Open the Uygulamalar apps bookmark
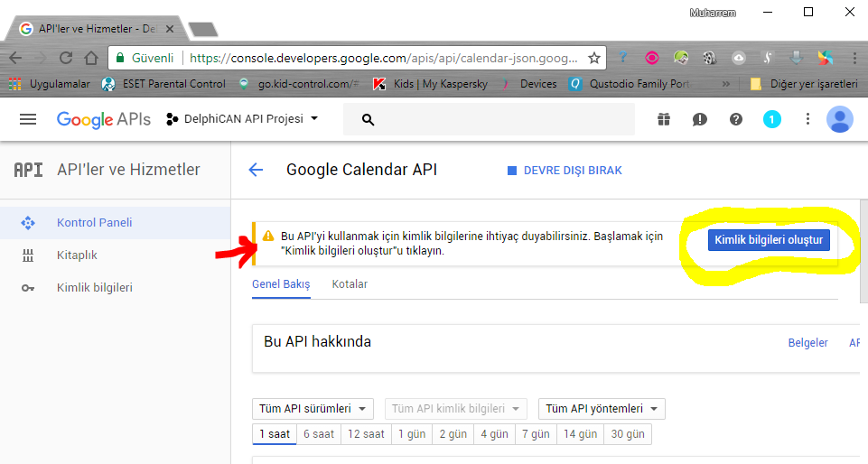Image resolution: width=868 pixels, height=464 pixels. pyautogui.click(x=50, y=84)
